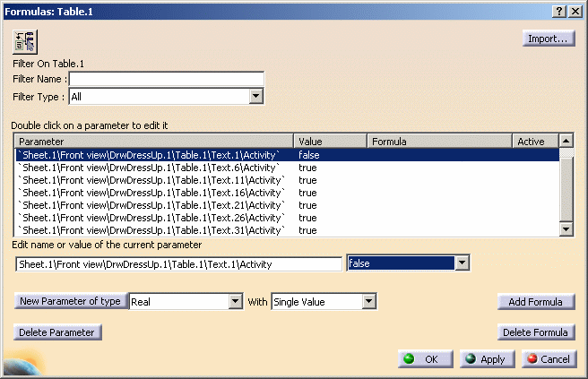
Task: Click the Add Formula button
Action: tap(535, 302)
